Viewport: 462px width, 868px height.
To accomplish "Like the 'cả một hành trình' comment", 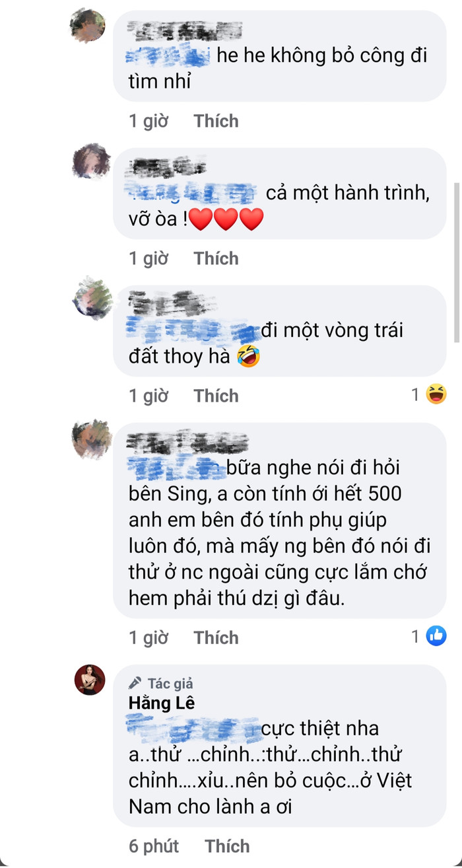I will coord(216,258).
